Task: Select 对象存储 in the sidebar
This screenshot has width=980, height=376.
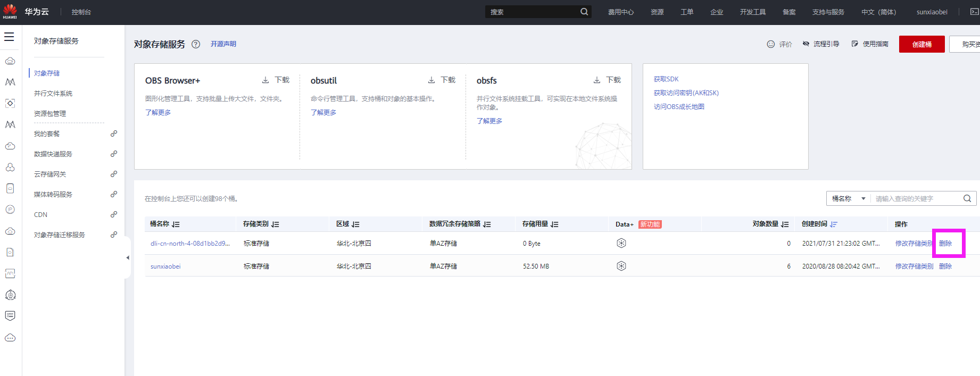Action: (47, 73)
